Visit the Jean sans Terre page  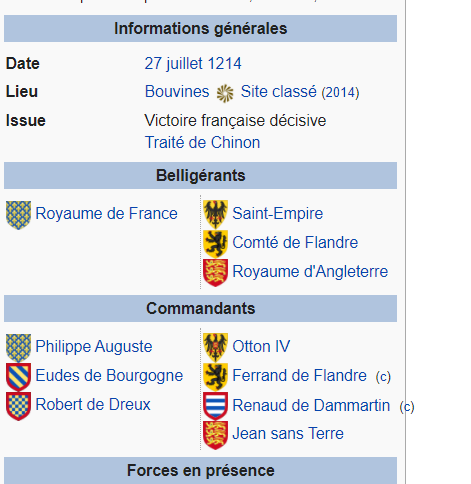click(288, 433)
